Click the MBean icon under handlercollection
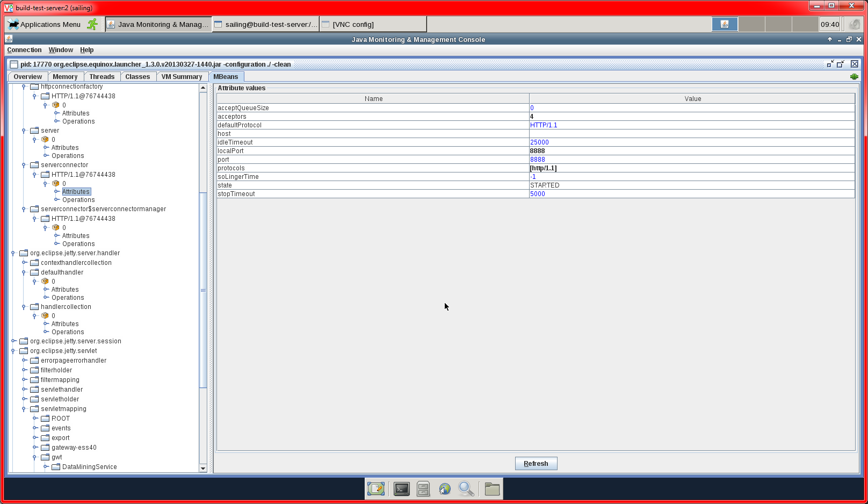868x504 pixels. pyautogui.click(x=45, y=315)
